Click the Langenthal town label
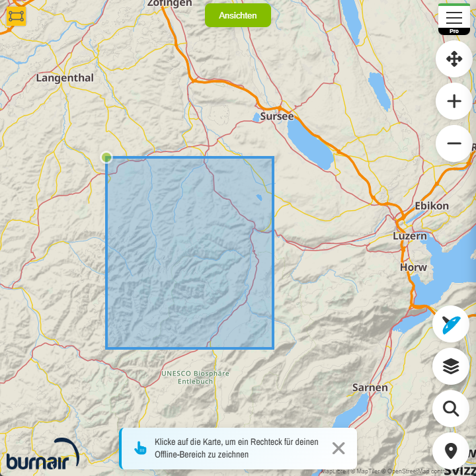Viewport: 476px width, 476px height. pos(65,78)
